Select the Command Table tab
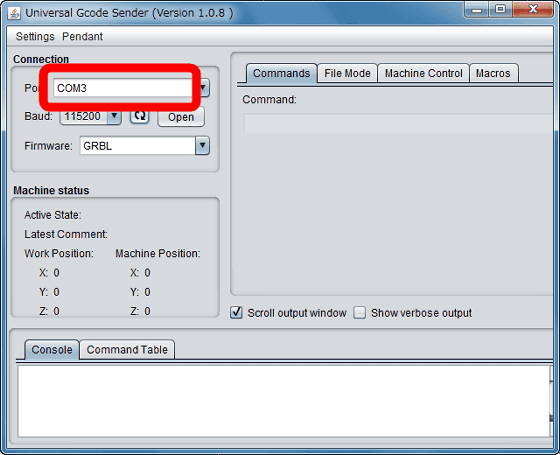This screenshot has width=560, height=455. tap(127, 350)
